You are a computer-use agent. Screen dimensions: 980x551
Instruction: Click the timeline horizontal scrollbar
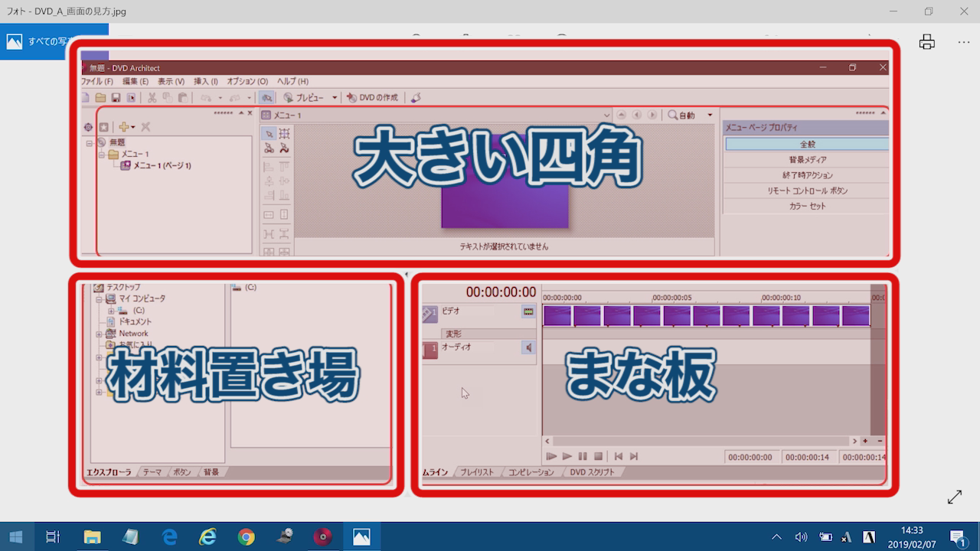[x=701, y=441]
